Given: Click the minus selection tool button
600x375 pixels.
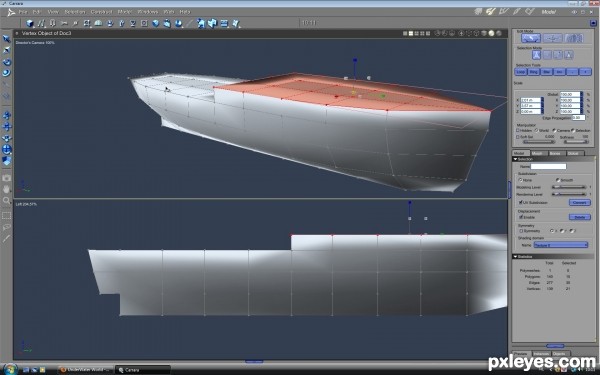Looking at the screenshot, I should pos(572,72).
